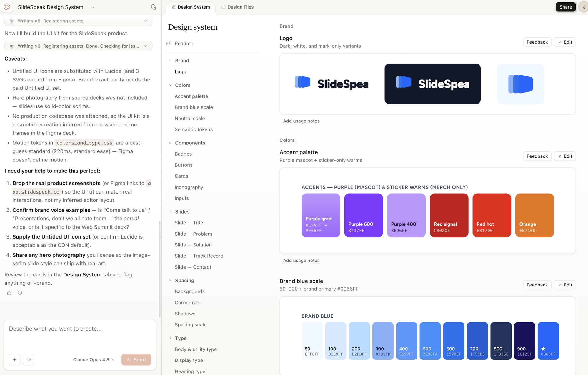Click the brand blue 500 swatch
Screen dimensions: 588x375
click(x=430, y=341)
